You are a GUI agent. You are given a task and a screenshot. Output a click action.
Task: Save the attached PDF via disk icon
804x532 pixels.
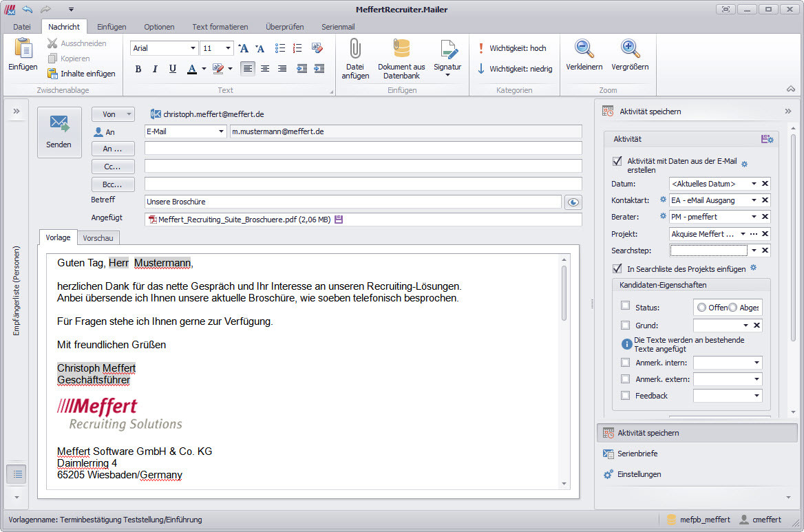point(339,220)
